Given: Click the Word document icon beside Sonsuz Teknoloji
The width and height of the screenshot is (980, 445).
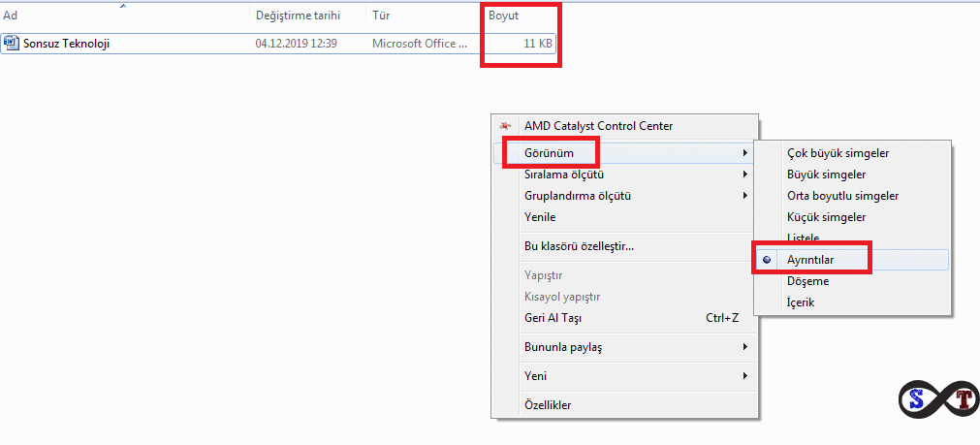Looking at the screenshot, I should click(x=12, y=44).
